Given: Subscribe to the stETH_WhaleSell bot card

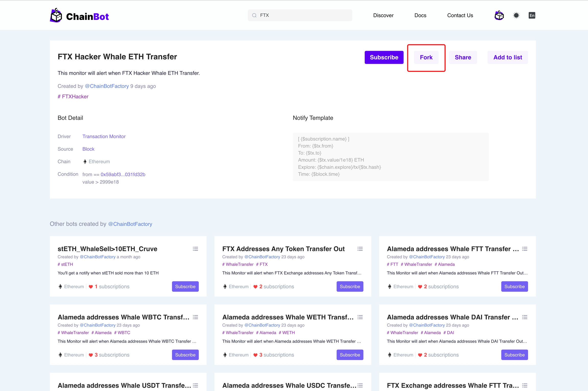Looking at the screenshot, I should coord(185,286).
